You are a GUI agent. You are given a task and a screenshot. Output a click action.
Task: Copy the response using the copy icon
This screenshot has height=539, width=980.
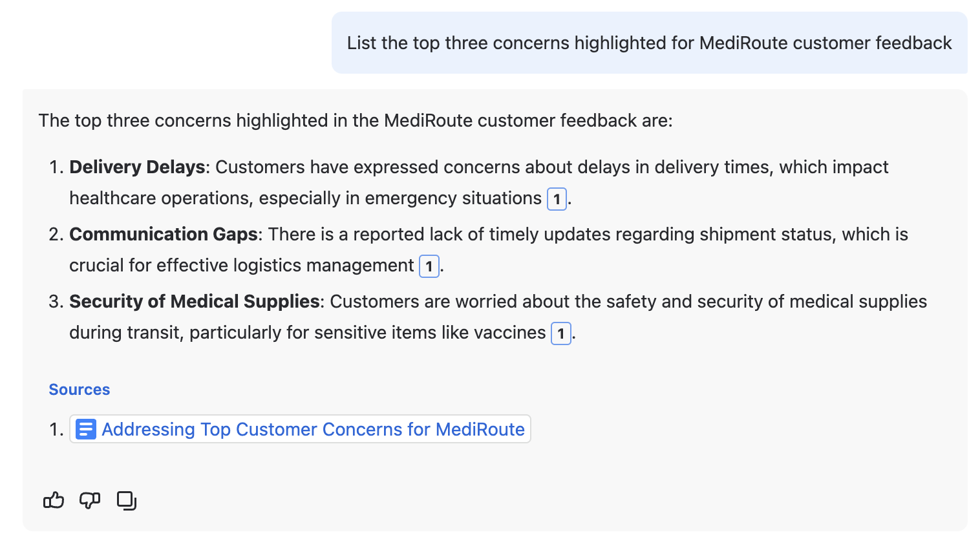[127, 500]
